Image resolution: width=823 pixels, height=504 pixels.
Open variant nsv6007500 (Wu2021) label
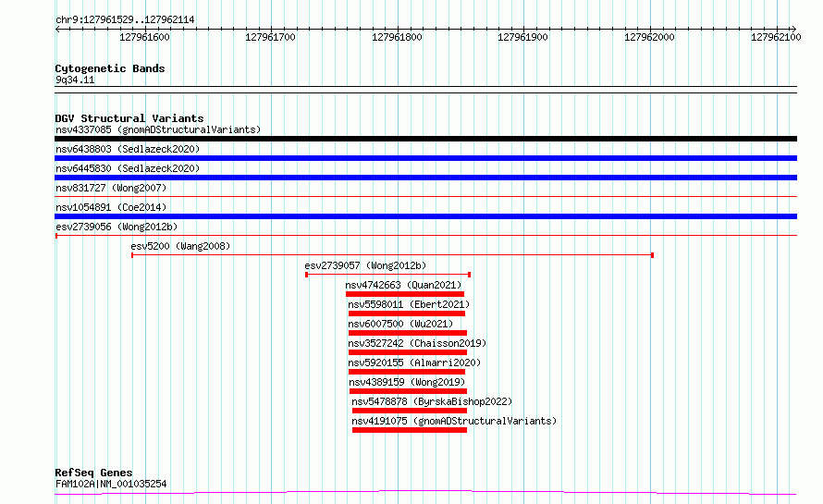pos(400,324)
